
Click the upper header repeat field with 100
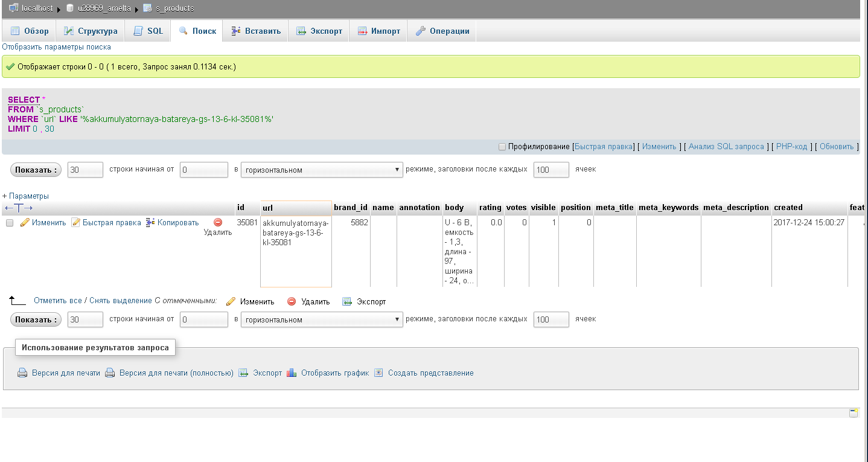(551, 170)
